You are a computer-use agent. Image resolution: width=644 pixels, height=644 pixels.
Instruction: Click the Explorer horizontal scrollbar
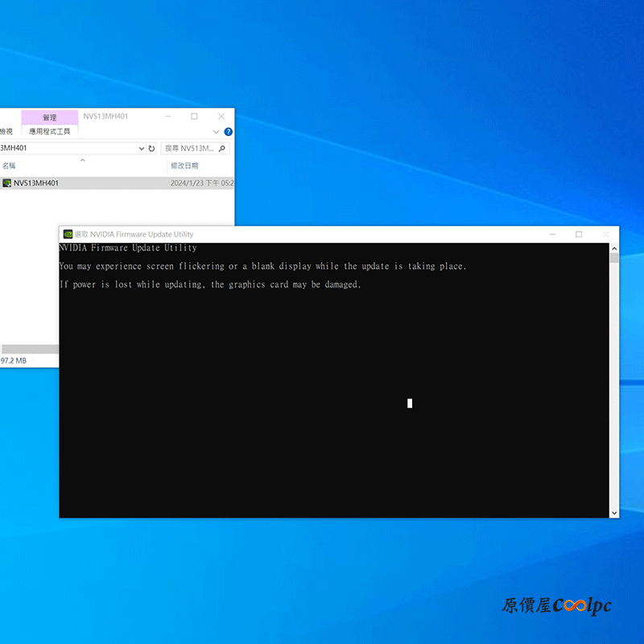(30, 349)
